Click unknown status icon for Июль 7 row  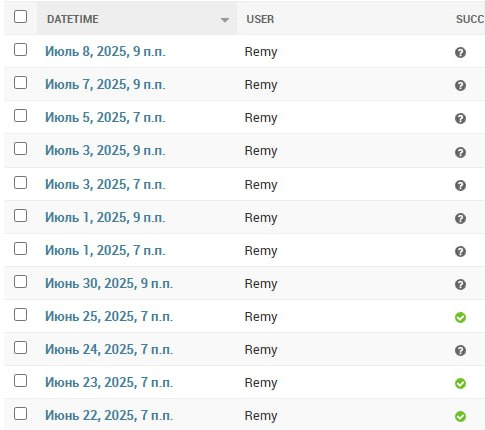tap(460, 85)
